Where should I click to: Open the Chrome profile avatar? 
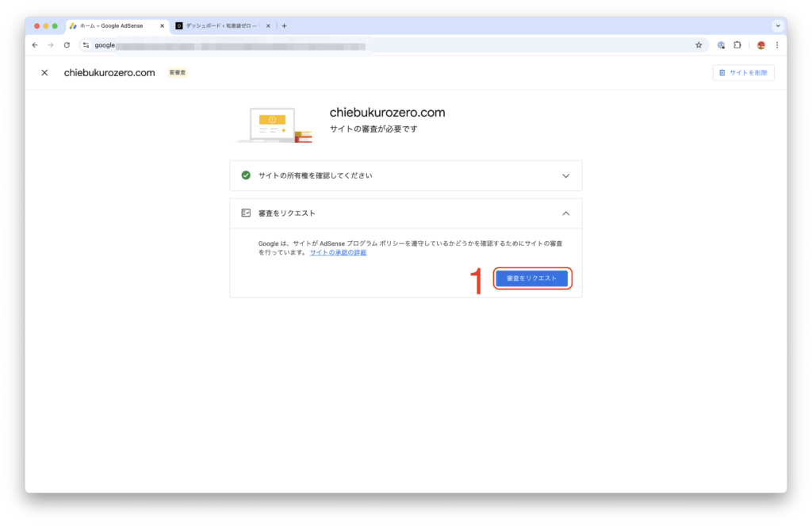760,45
